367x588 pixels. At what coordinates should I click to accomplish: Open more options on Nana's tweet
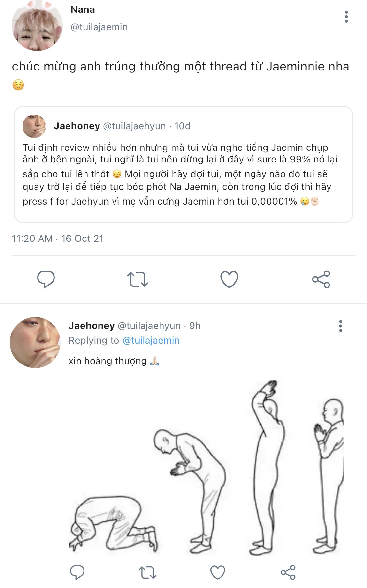click(x=346, y=17)
